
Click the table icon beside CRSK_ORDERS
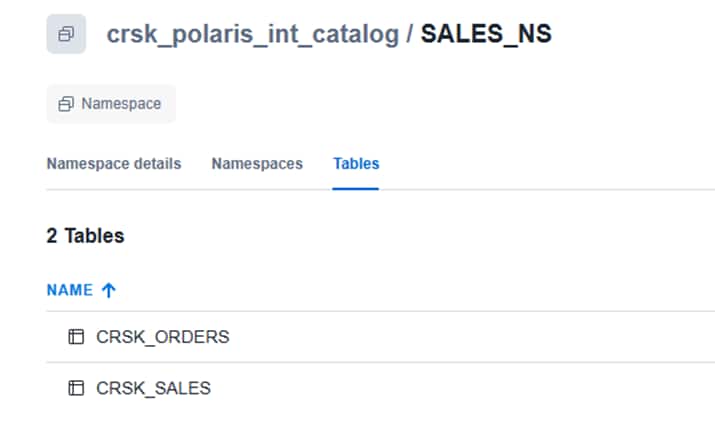point(76,337)
